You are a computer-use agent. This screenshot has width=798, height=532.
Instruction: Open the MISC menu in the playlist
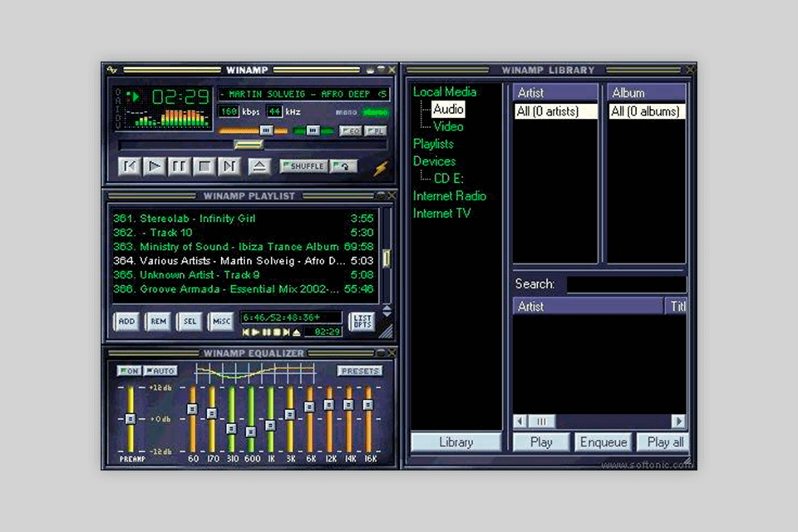point(221,321)
